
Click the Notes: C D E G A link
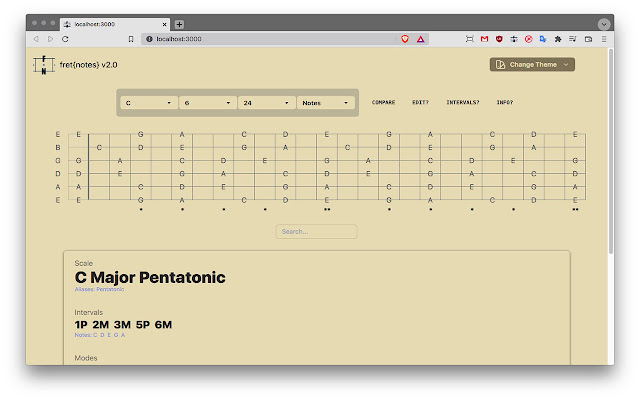tap(100, 335)
